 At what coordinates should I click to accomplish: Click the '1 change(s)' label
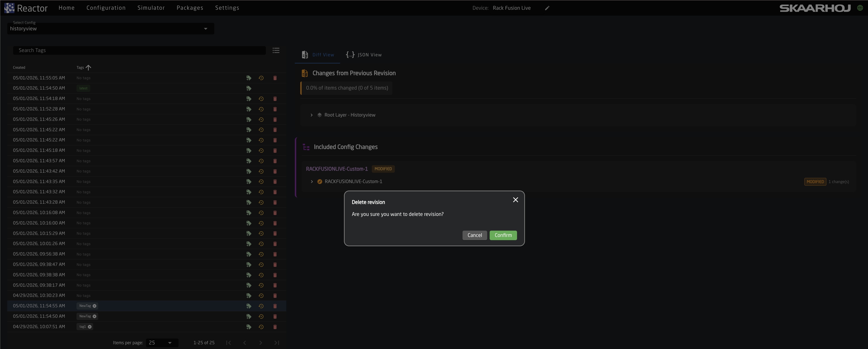pos(839,182)
